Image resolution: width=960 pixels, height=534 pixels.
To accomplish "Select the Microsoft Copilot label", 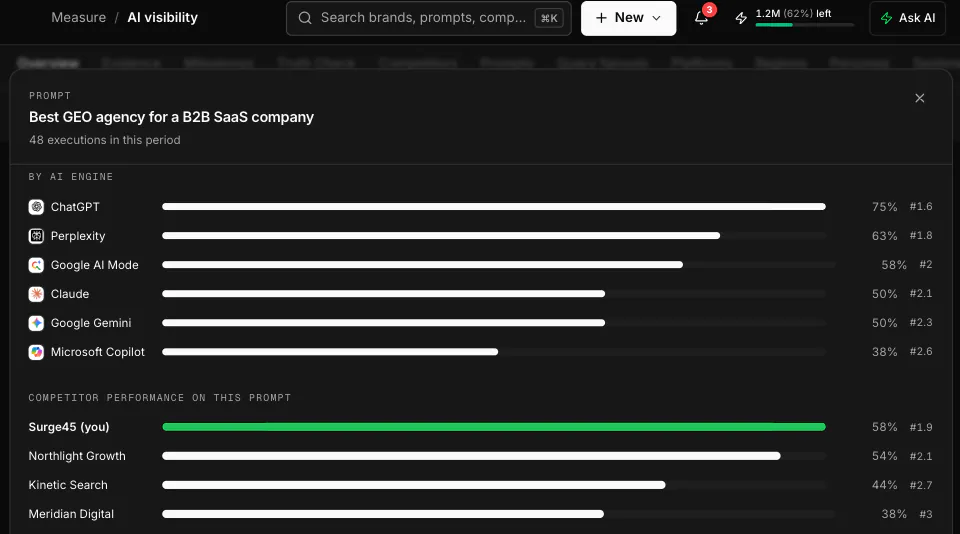I will click(97, 352).
